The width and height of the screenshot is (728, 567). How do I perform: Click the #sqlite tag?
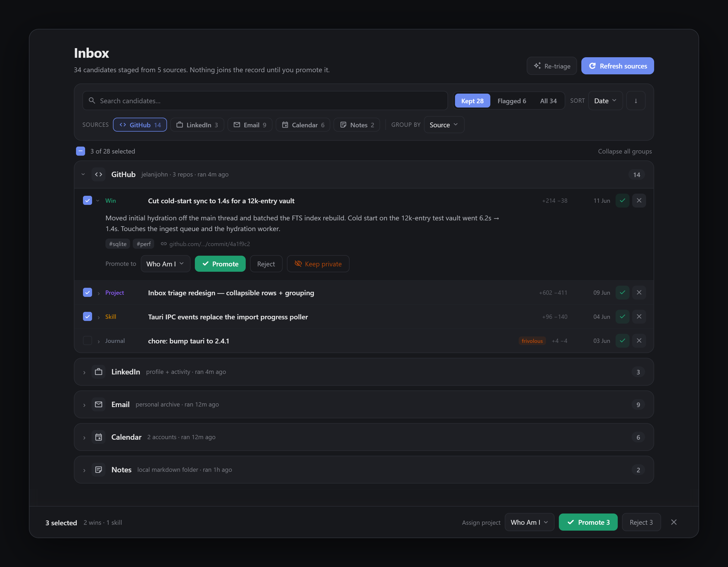(x=118, y=244)
